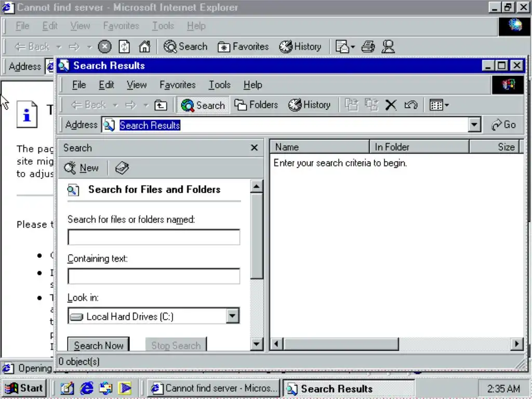The height and width of the screenshot is (399, 532).
Task: Open Edit menu in Search Results window
Action: point(106,85)
